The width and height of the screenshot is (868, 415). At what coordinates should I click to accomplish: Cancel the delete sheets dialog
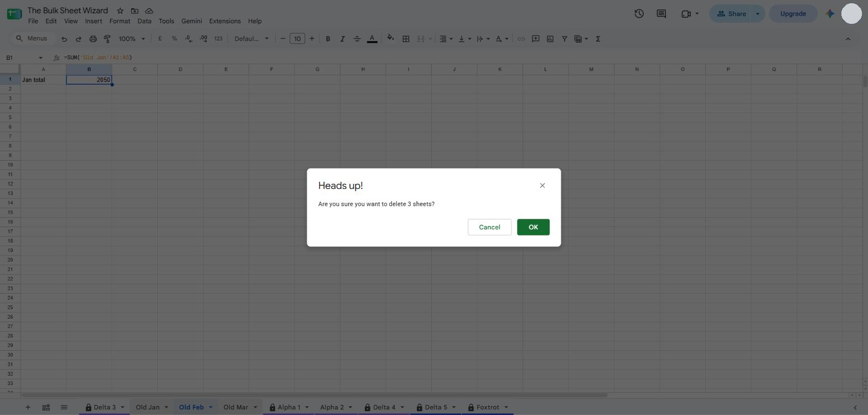489,227
